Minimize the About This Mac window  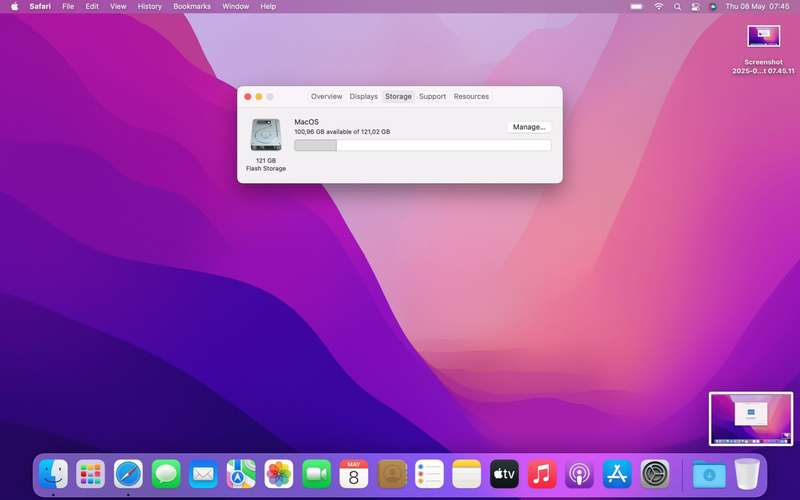259,96
